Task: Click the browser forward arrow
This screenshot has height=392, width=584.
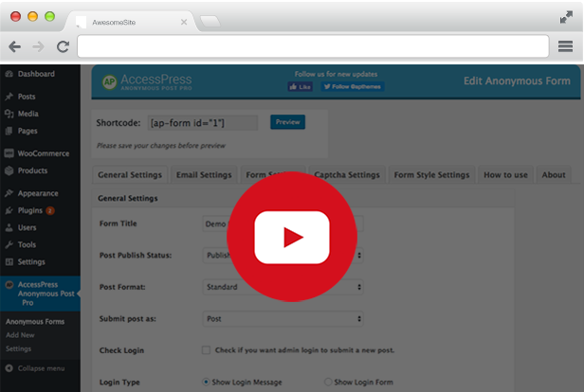Action: click(x=38, y=46)
